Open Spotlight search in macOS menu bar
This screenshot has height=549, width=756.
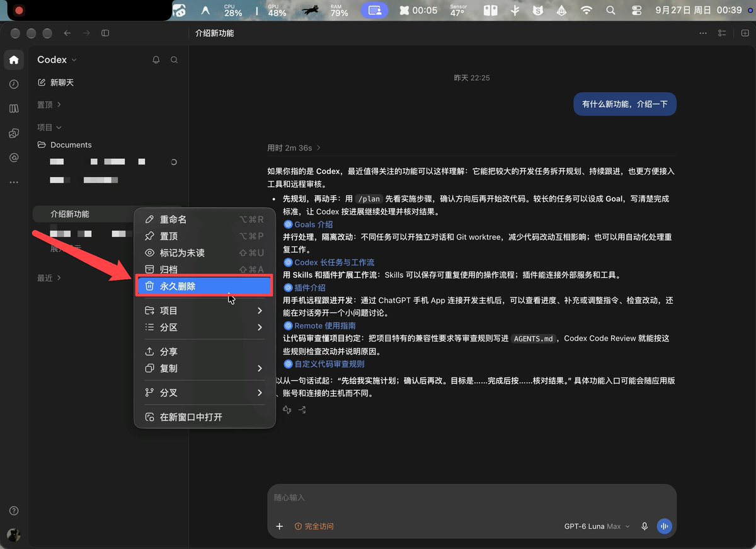610,10
